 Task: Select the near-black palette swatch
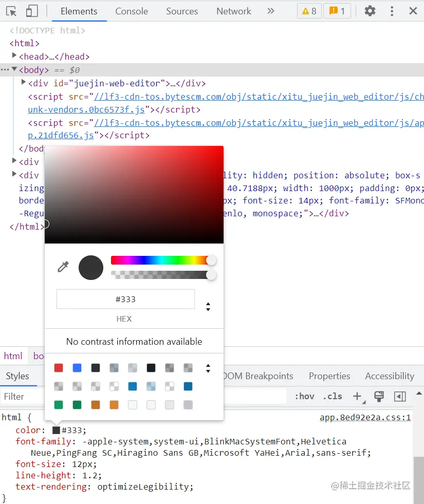151,368
